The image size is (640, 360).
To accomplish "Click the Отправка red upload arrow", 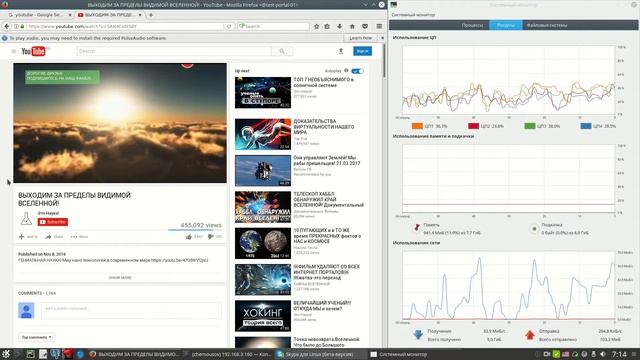I will click(530, 335).
